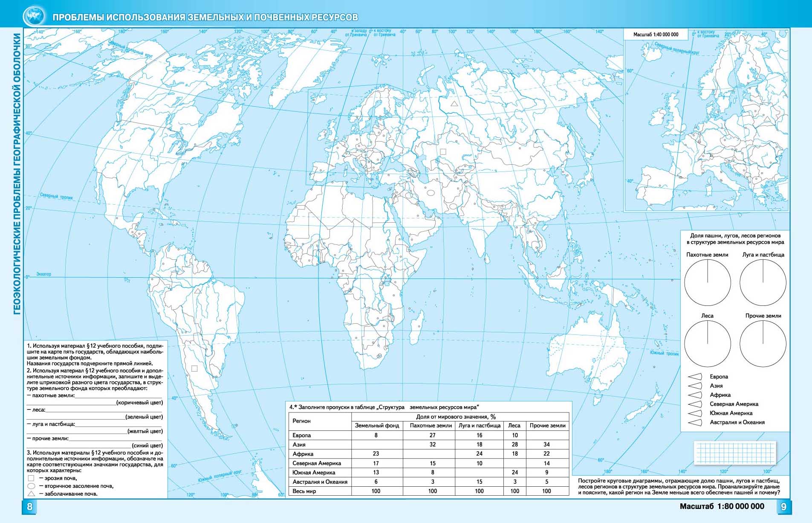This screenshot has width=812, height=523.
Task: Click the wedge symbol next to Африка
Action: click(x=695, y=395)
